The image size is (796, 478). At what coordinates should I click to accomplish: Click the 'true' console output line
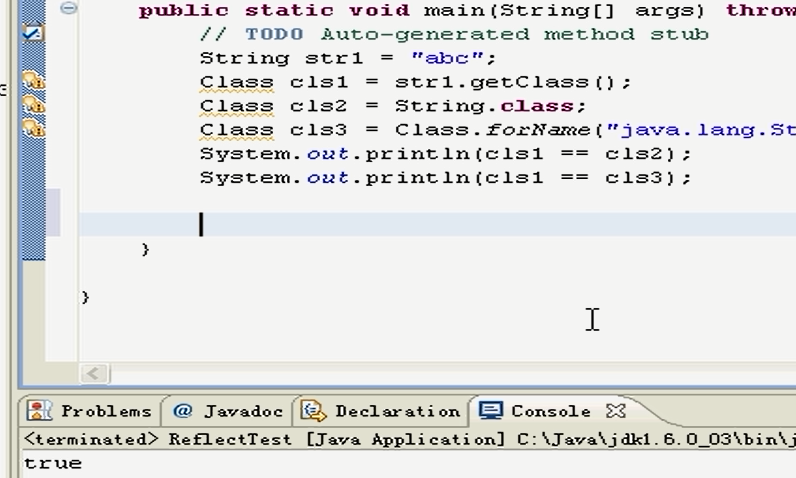(x=53, y=463)
